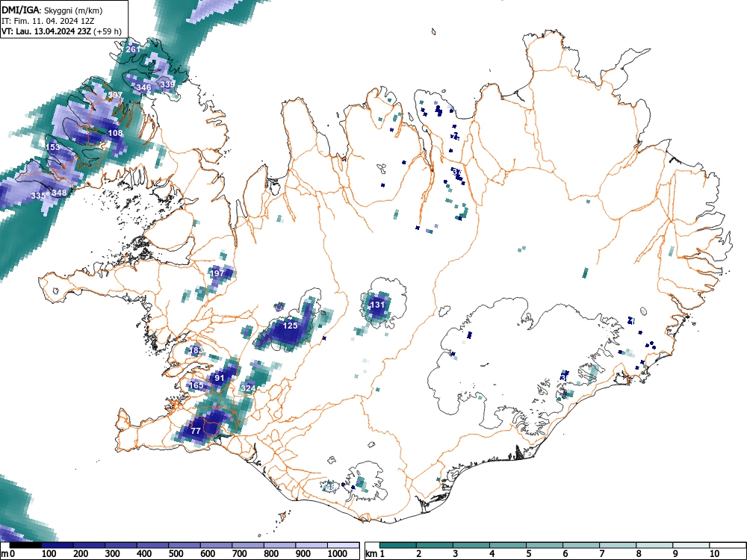Select the 'IT: Fim. 11. 04. 2024 12Z' line

[48, 21]
